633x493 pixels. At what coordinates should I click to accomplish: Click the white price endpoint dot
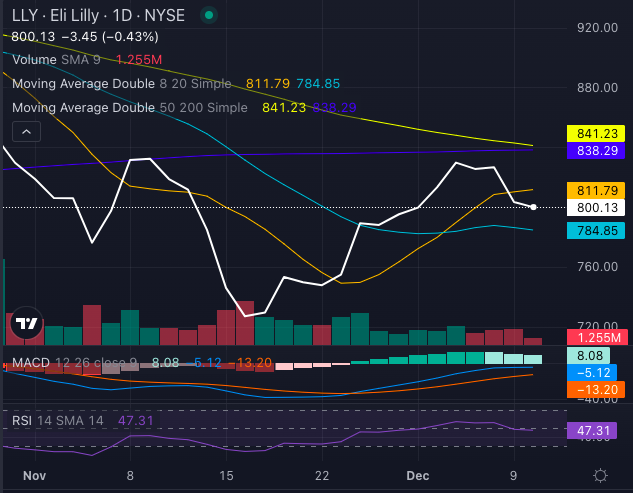[x=534, y=207]
